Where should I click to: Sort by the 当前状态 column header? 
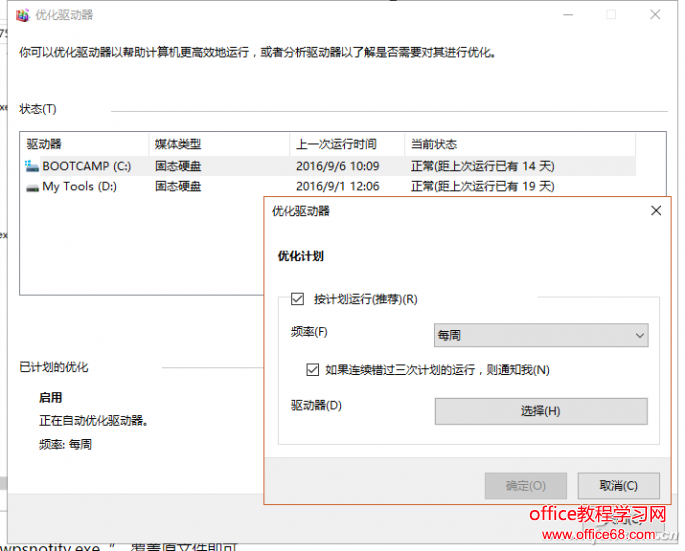coord(520,144)
